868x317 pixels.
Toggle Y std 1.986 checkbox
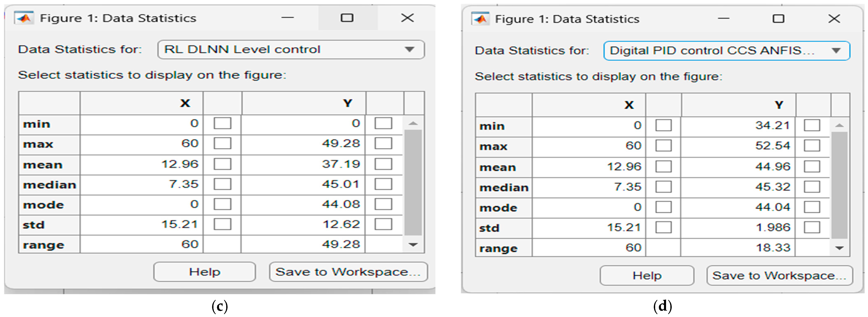point(812,227)
